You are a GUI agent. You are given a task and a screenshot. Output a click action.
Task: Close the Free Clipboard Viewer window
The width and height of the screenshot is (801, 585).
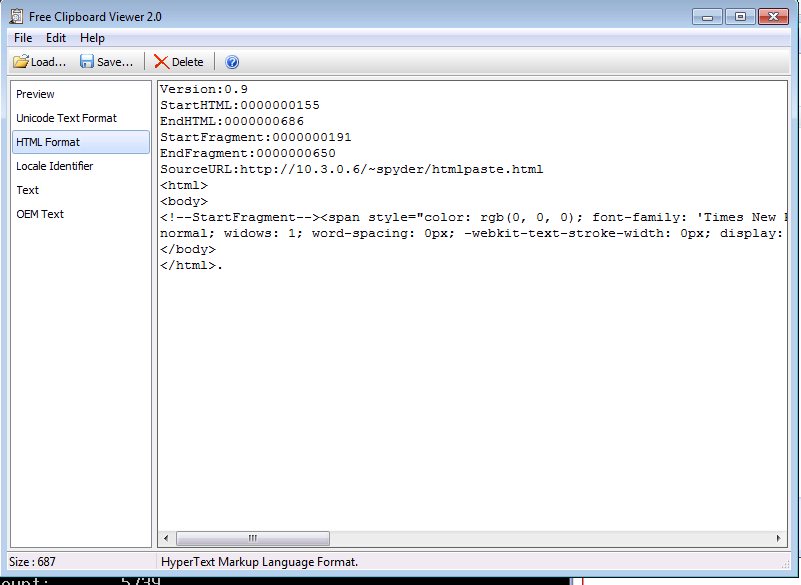[x=773, y=17]
